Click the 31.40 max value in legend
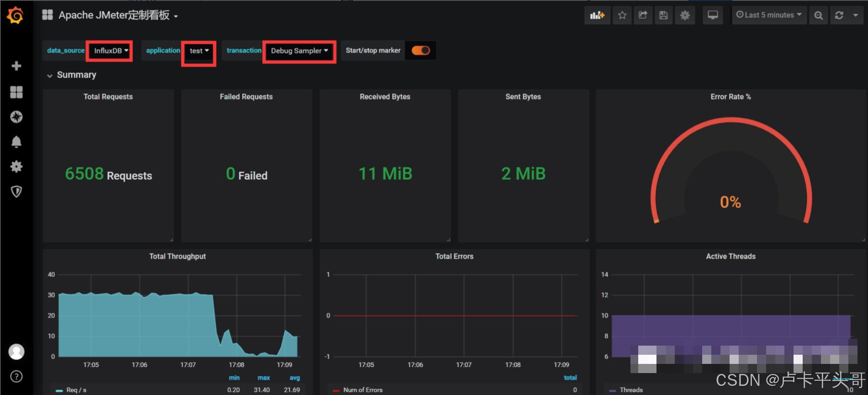This screenshot has height=395, width=868. 261,390
